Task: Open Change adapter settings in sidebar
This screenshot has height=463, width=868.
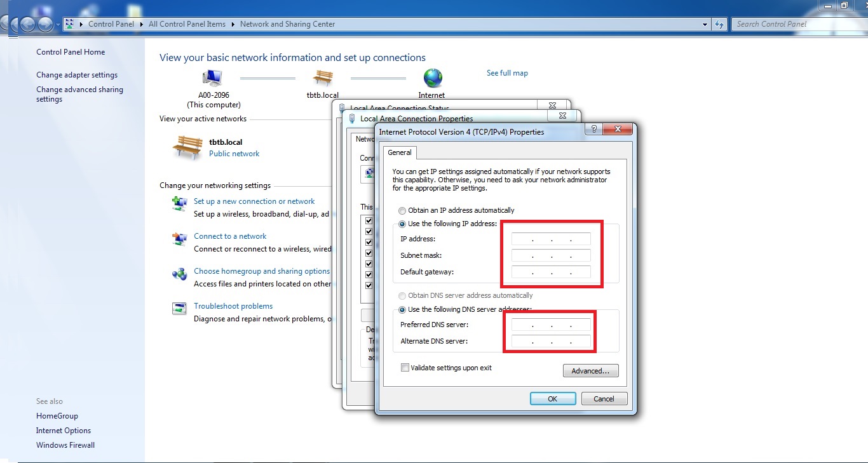Action: click(x=77, y=75)
